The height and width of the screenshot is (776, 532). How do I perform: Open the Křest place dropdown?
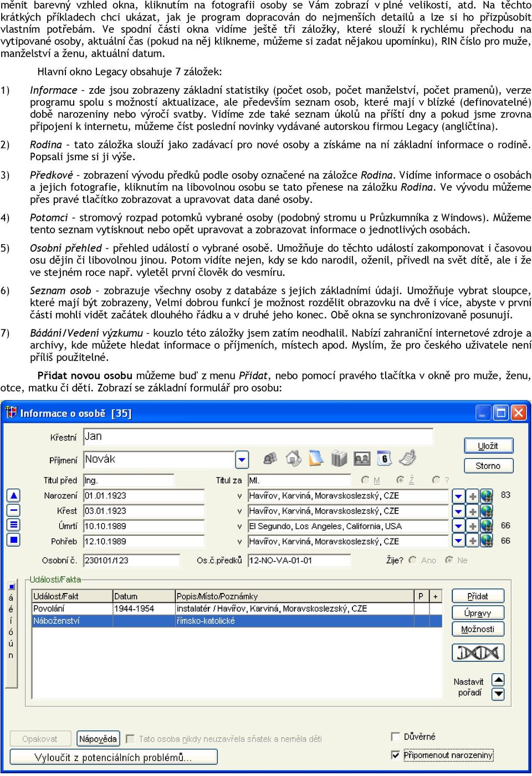[x=459, y=511]
